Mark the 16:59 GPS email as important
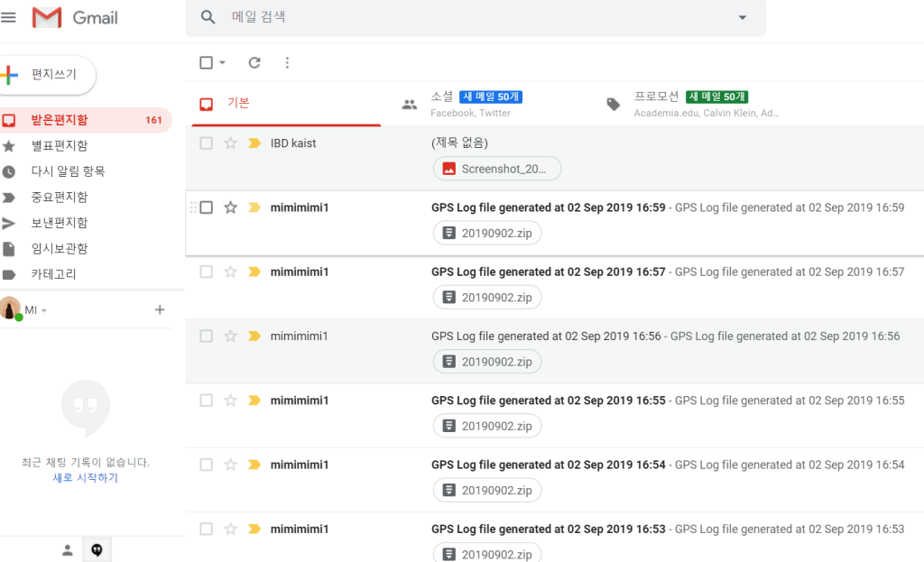 click(x=254, y=207)
